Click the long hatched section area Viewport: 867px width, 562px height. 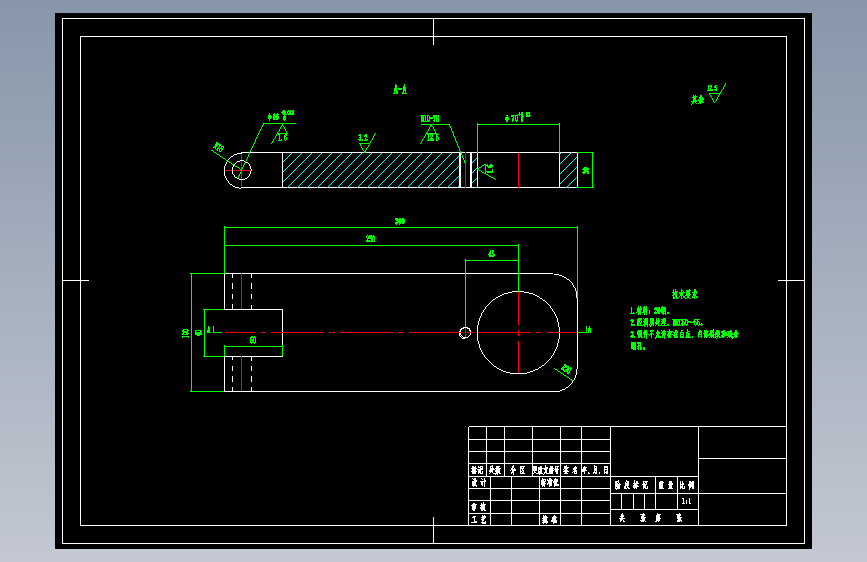pyautogui.click(x=371, y=170)
